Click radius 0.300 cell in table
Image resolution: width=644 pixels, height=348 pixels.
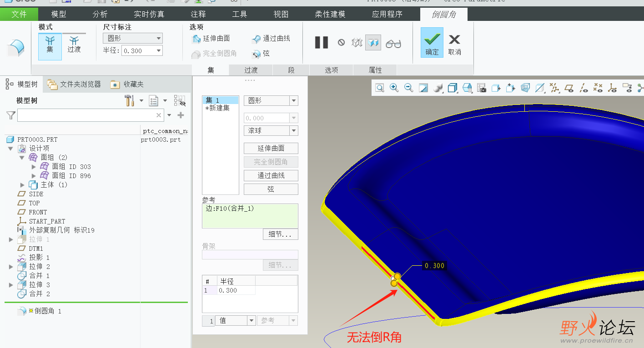236,290
